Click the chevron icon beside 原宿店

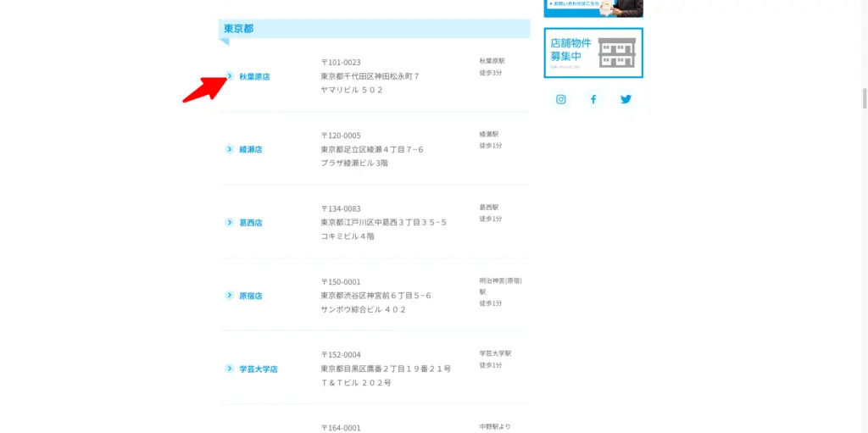pyautogui.click(x=229, y=295)
